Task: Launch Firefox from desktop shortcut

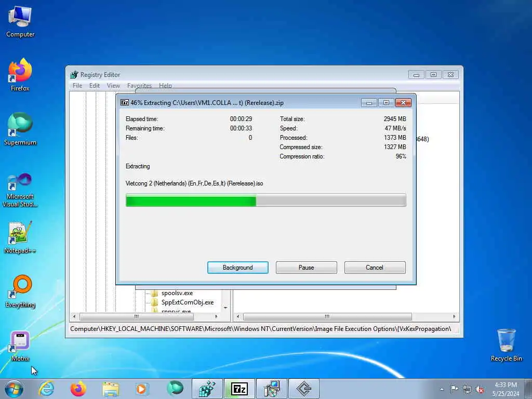Action: click(20, 75)
